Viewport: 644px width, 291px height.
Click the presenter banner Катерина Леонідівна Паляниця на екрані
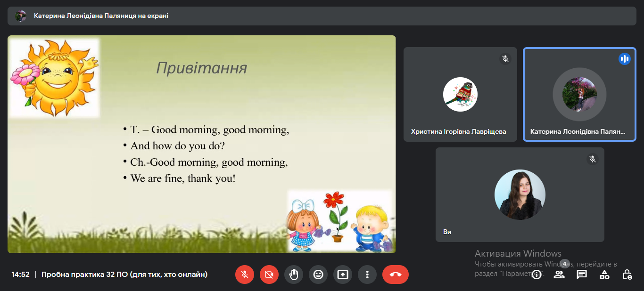point(323,16)
